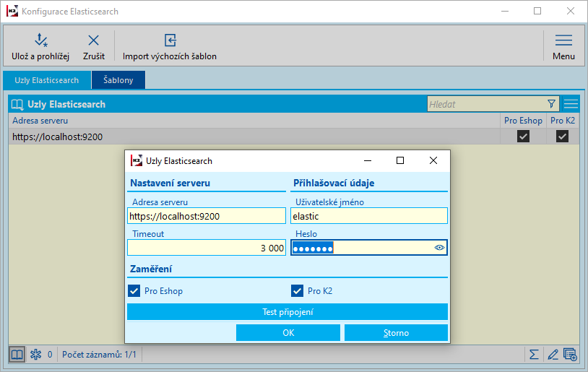Toggle Pro K2 checkbox in localhost row
Image resolution: width=588 pixels, height=372 pixels.
coord(562,136)
